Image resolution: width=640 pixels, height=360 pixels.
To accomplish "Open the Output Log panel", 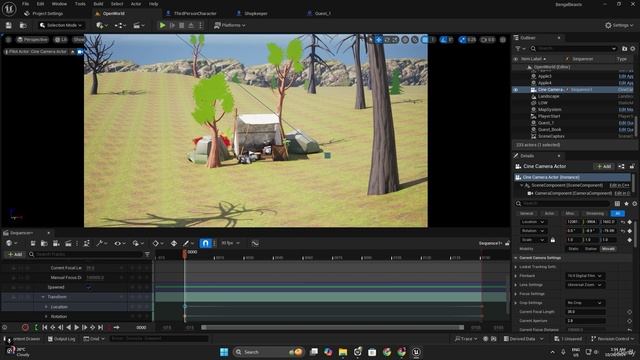I will (x=62, y=339).
